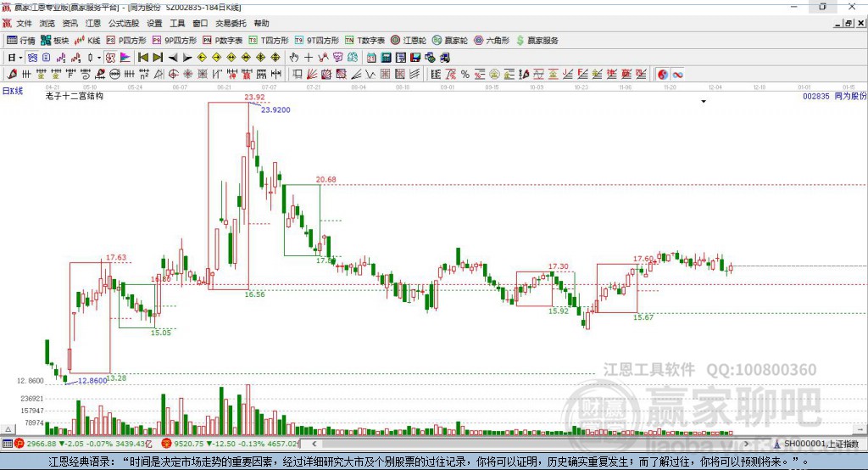Click the horizontal scrollbar track
868x470 pixels.
coord(530,444)
